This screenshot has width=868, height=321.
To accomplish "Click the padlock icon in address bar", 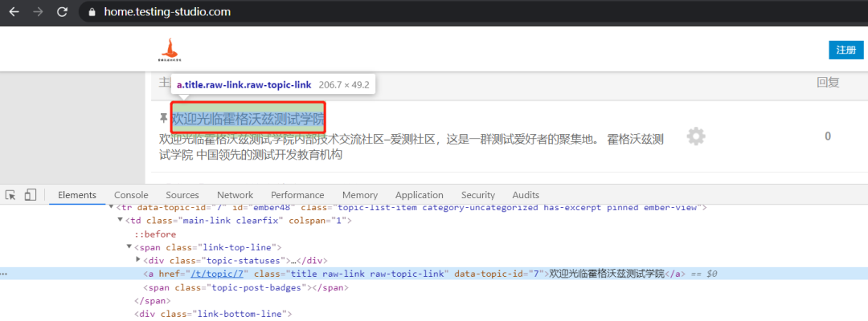I will (92, 11).
